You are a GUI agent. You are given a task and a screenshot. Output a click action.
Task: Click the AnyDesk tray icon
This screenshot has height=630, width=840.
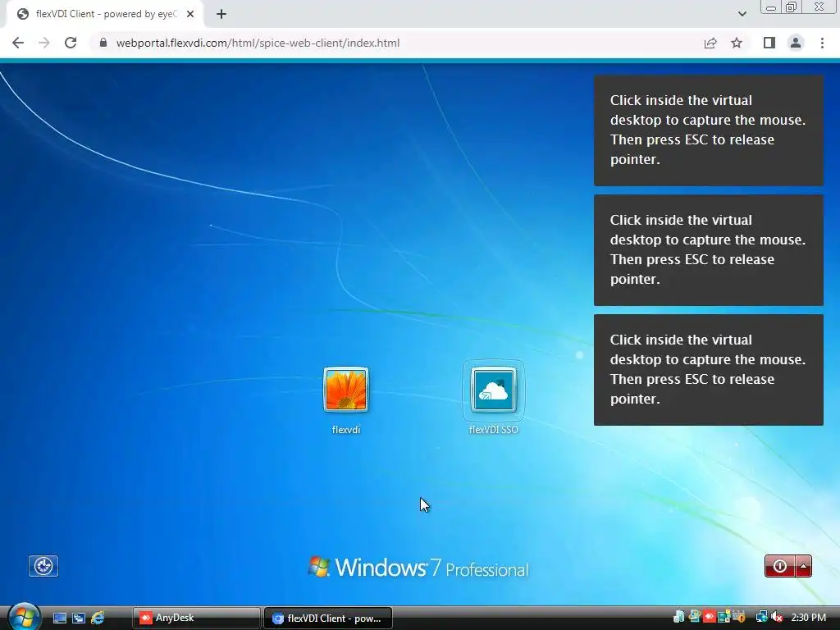tap(710, 617)
